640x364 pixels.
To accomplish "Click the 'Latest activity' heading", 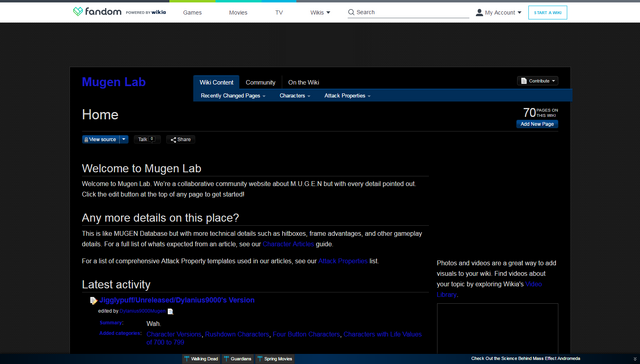I will click(116, 284).
